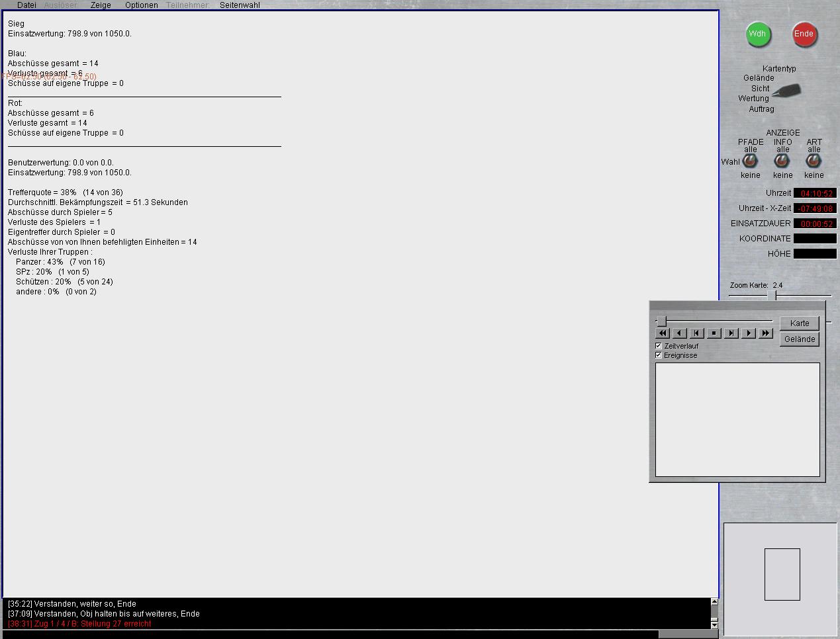
Task: Step to the next event frame
Action: (731, 333)
